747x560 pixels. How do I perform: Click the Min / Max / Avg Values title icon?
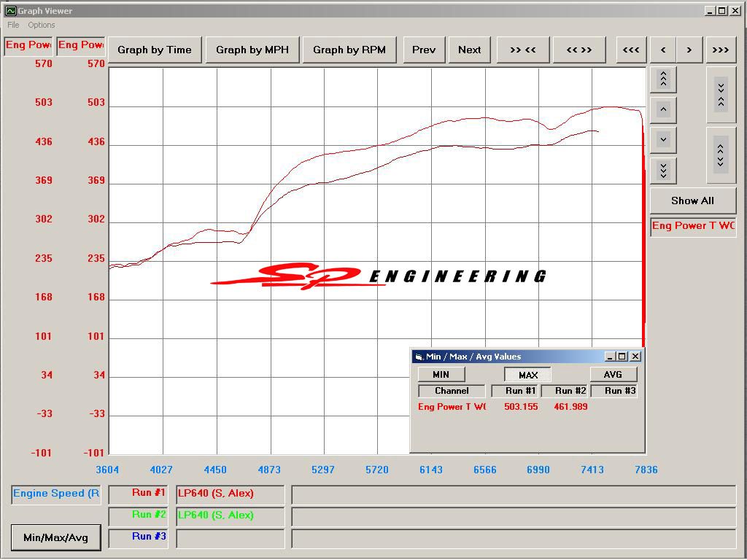coord(419,357)
